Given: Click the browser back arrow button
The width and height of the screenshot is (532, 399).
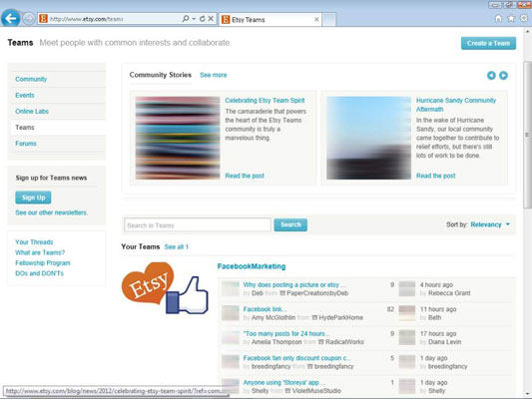Looking at the screenshot, I should 11,18.
